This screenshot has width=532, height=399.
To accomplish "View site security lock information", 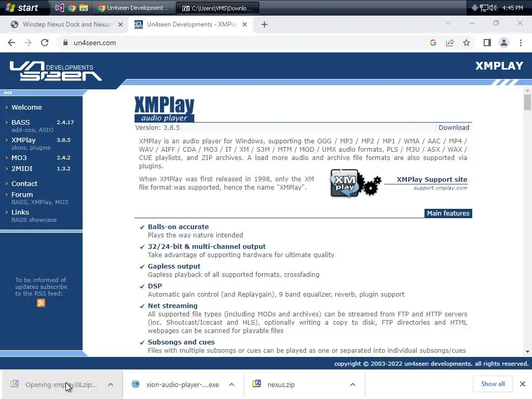I will [65, 43].
